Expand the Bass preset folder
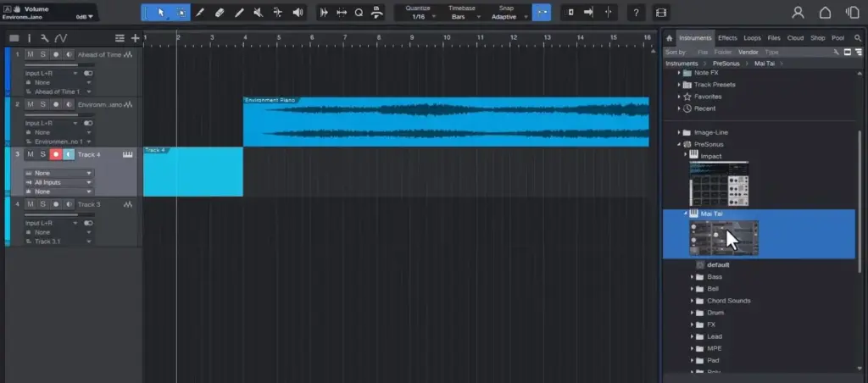This screenshot has width=868, height=383. coord(692,277)
